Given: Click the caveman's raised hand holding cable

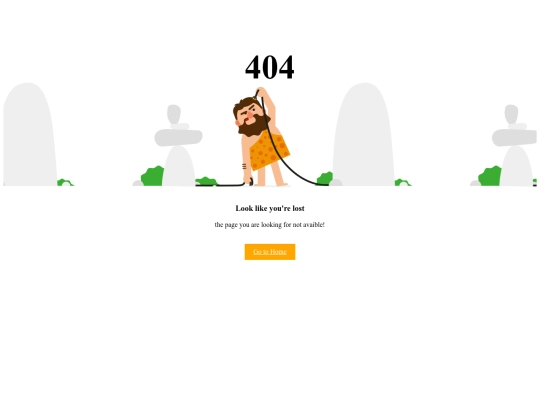Looking at the screenshot, I should tap(261, 91).
